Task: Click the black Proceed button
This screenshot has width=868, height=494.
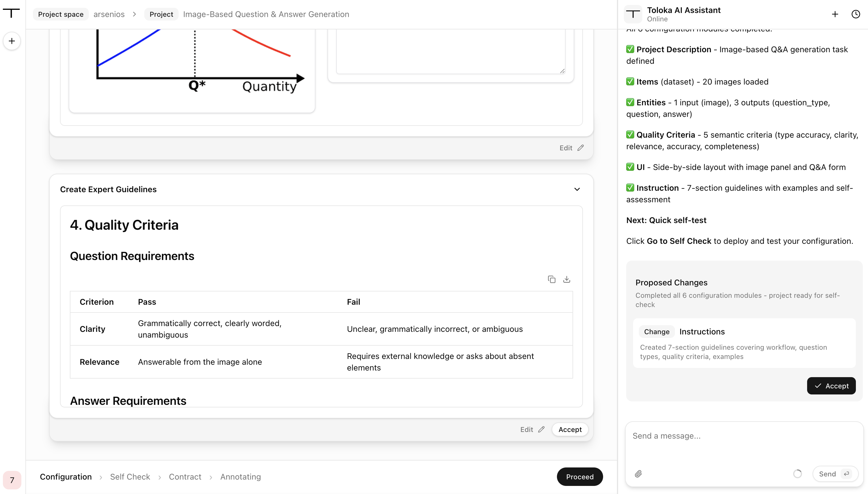Action: [580, 476]
